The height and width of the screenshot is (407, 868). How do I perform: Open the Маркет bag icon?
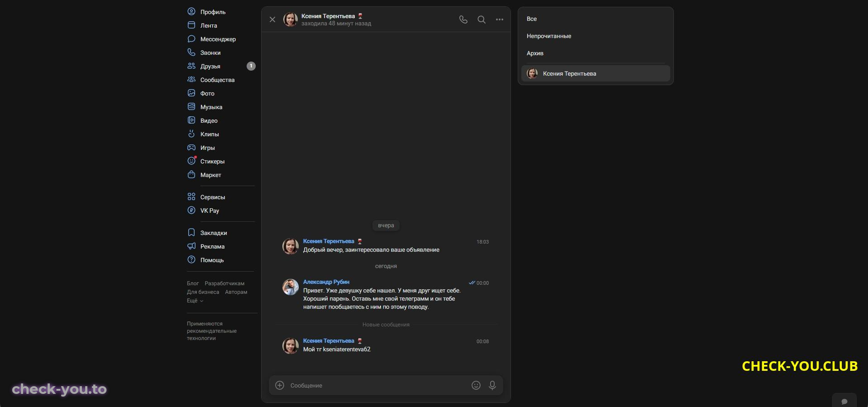point(191,174)
